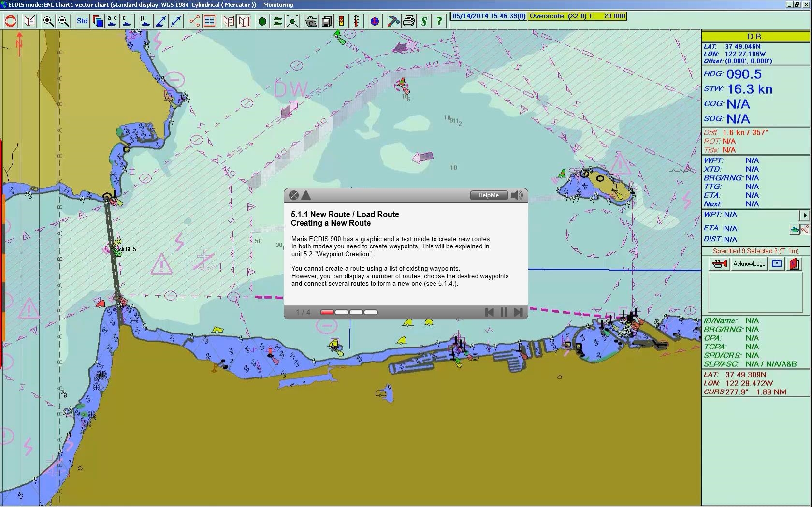
Task: Open messages with the envelope icon
Action: click(x=776, y=264)
